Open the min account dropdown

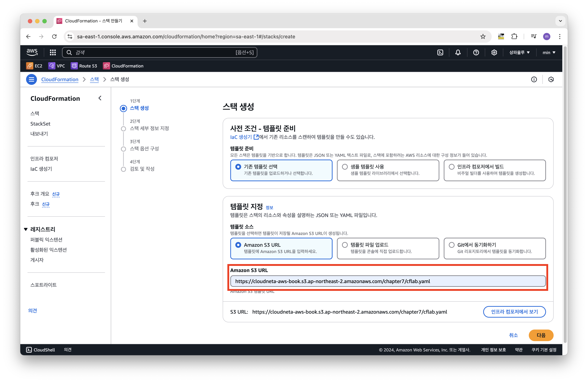coord(549,52)
